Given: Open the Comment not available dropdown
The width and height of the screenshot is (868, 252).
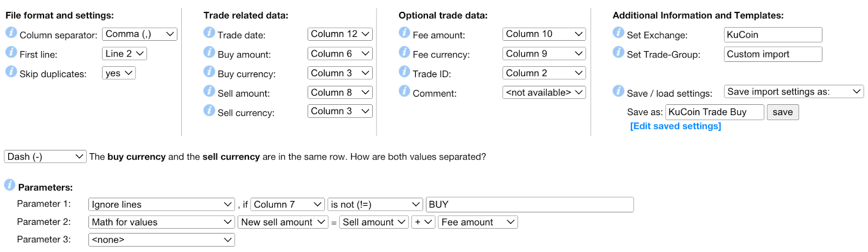Looking at the screenshot, I should coord(544,93).
